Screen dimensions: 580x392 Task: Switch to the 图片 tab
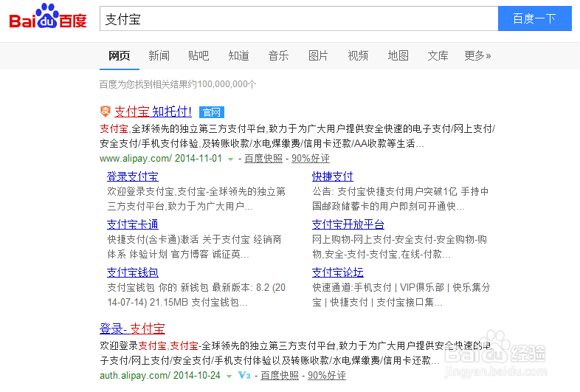pyautogui.click(x=318, y=55)
